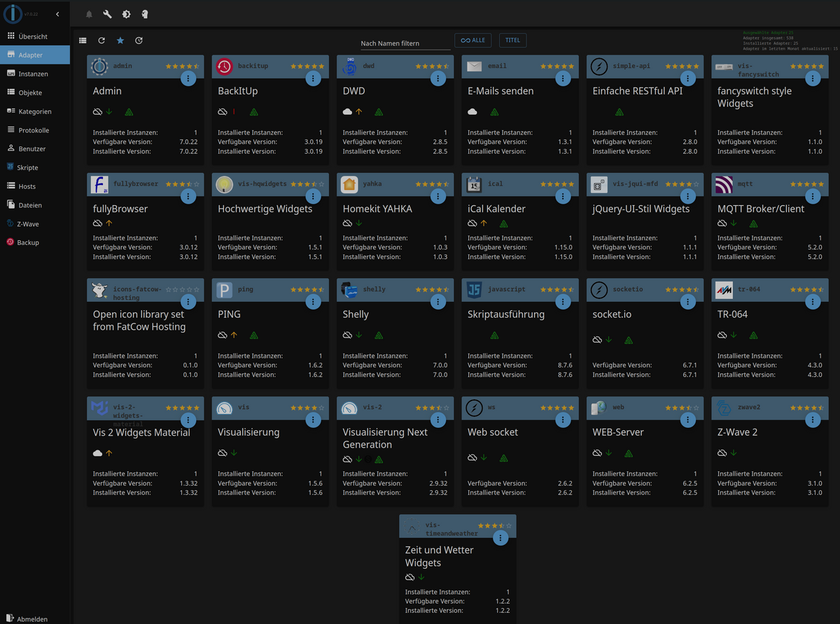Open Z-Wave sidebar entry
This screenshot has height=624, width=840.
click(x=35, y=224)
